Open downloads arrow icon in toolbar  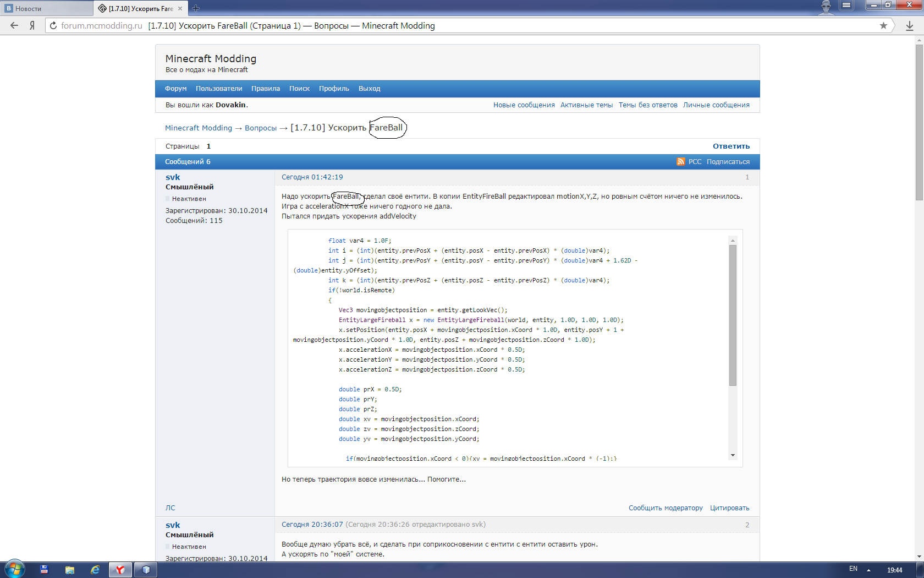click(910, 25)
